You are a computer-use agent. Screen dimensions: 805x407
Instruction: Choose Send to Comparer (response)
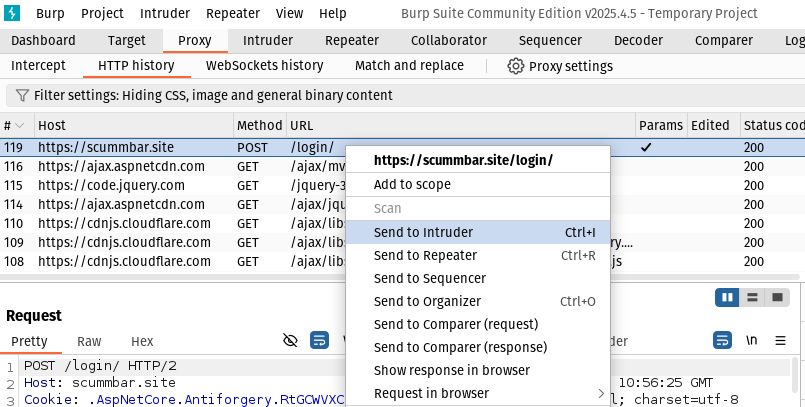pos(478,348)
